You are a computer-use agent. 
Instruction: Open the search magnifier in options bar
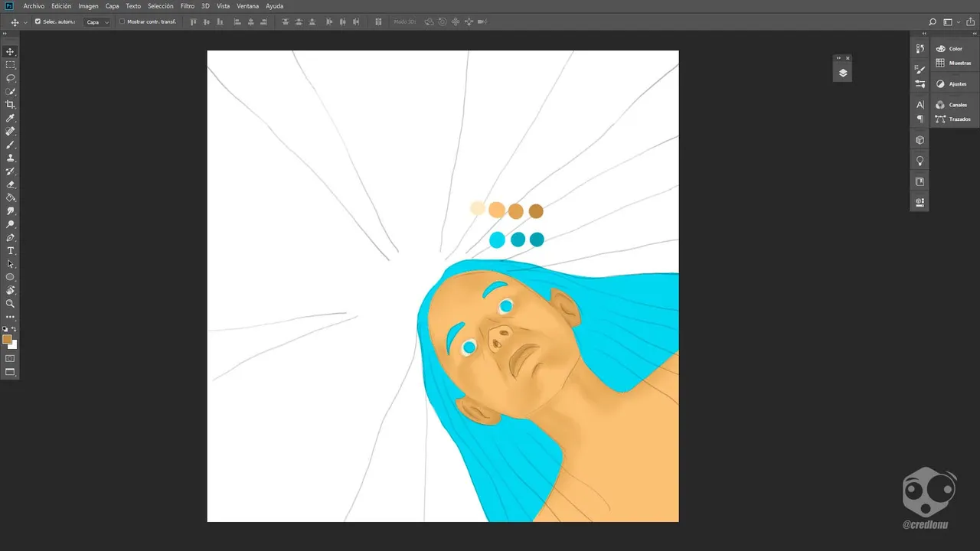[932, 22]
